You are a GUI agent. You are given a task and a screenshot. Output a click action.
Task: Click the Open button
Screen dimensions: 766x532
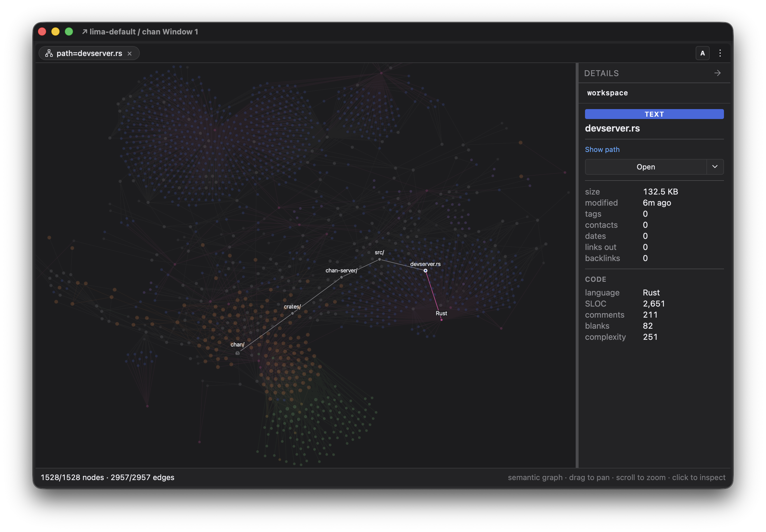click(x=645, y=167)
